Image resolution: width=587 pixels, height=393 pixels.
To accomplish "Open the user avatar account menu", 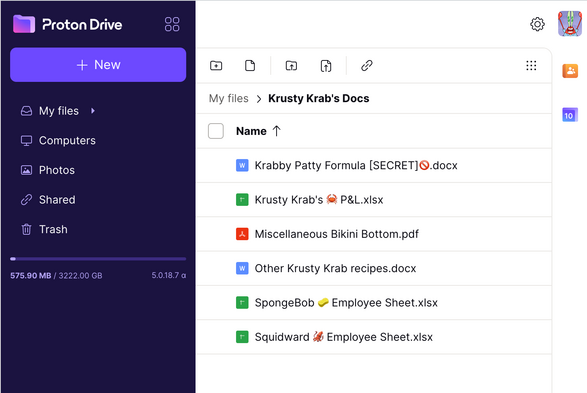I will (x=570, y=24).
